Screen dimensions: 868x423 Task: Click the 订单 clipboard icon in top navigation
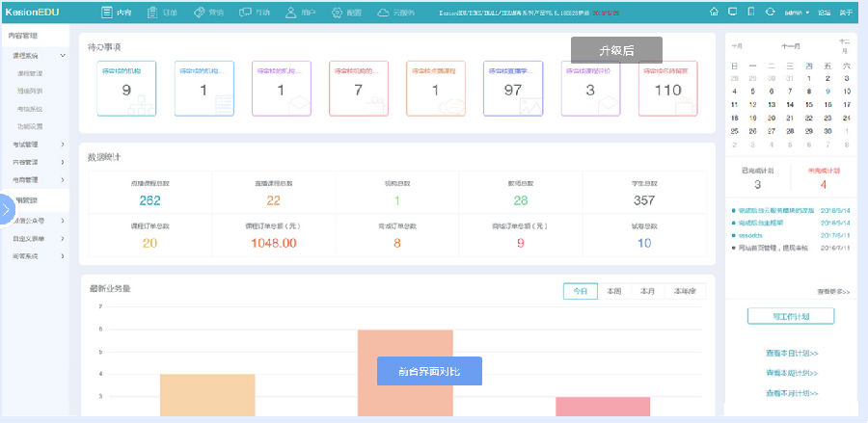[160, 13]
